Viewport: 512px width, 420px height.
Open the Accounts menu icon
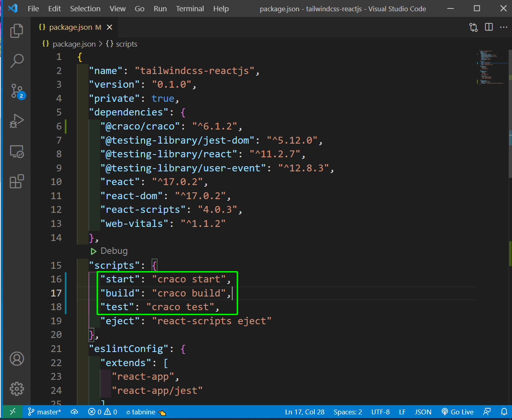17,358
